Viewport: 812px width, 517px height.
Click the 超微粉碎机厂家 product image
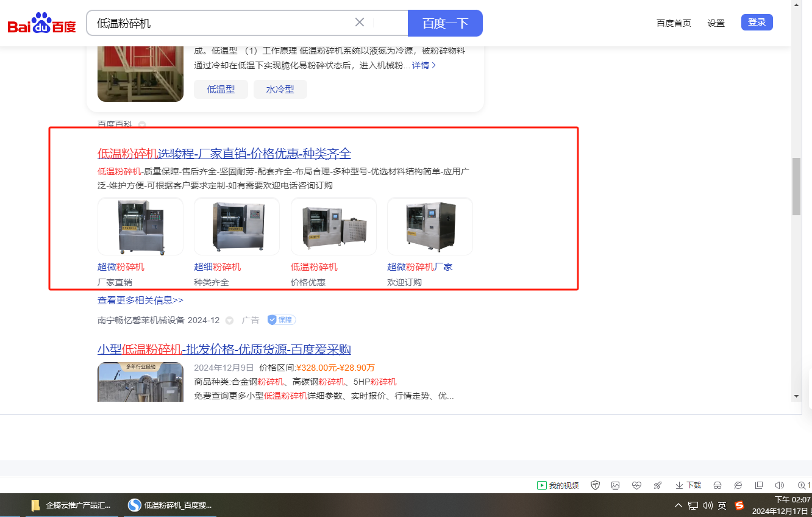click(x=430, y=226)
